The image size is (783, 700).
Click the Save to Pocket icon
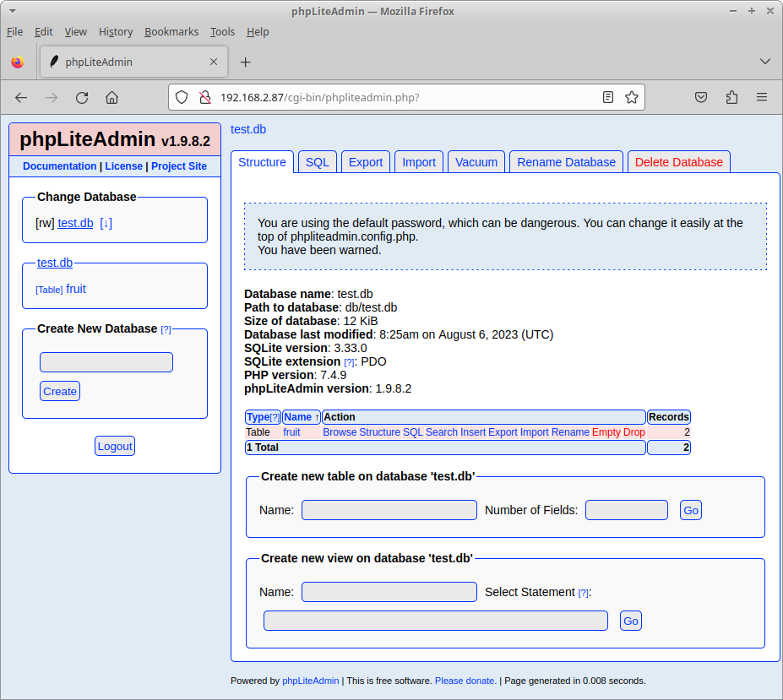pyautogui.click(x=701, y=97)
